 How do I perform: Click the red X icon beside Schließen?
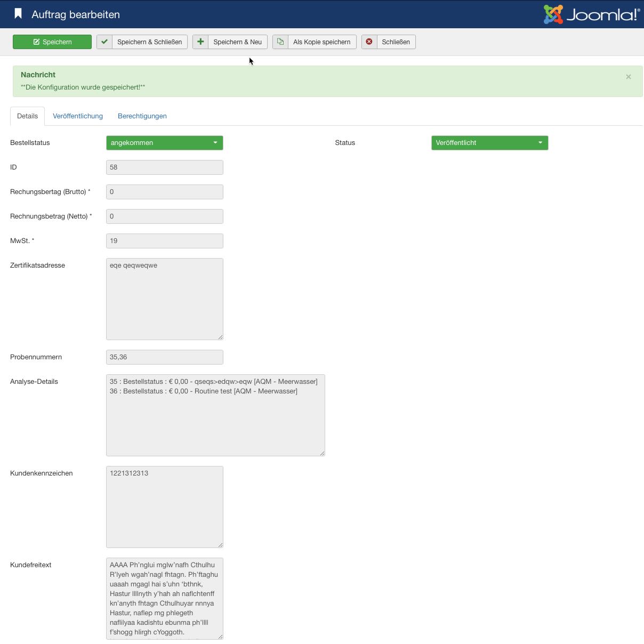[x=369, y=42]
